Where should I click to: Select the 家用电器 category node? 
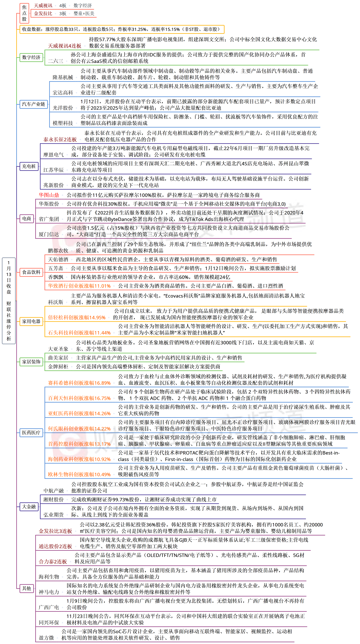point(31,321)
